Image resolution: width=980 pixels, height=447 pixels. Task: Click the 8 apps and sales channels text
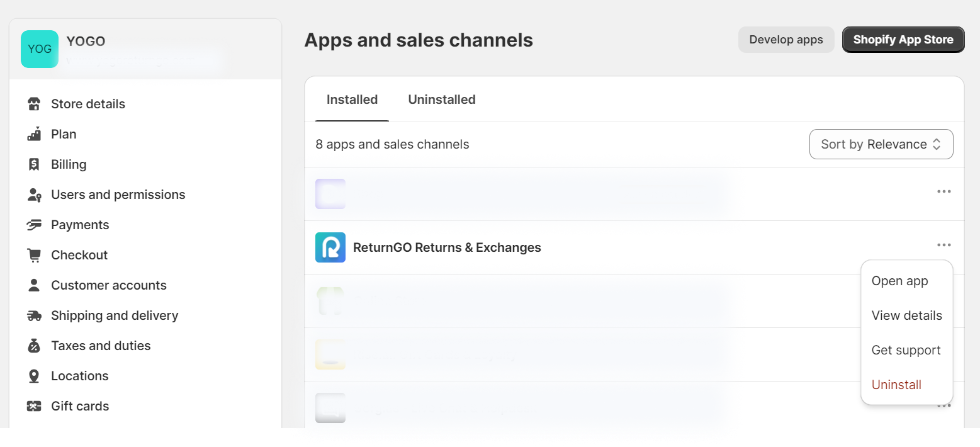[x=392, y=144]
